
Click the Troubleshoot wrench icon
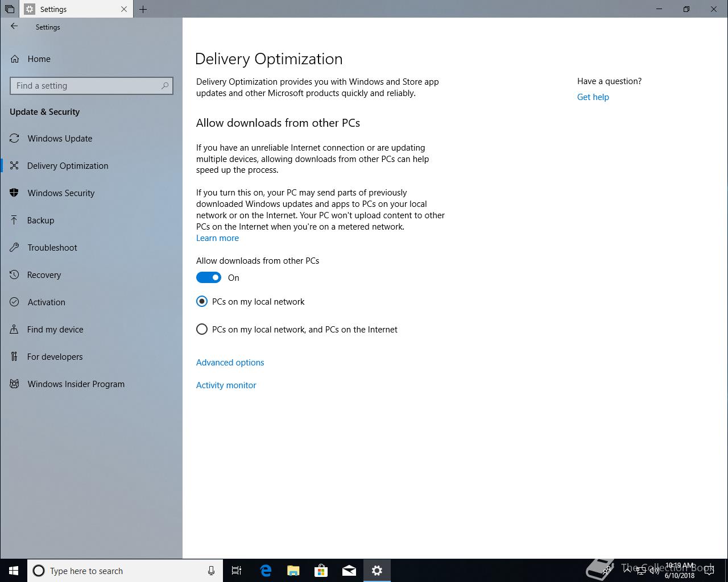click(x=14, y=248)
